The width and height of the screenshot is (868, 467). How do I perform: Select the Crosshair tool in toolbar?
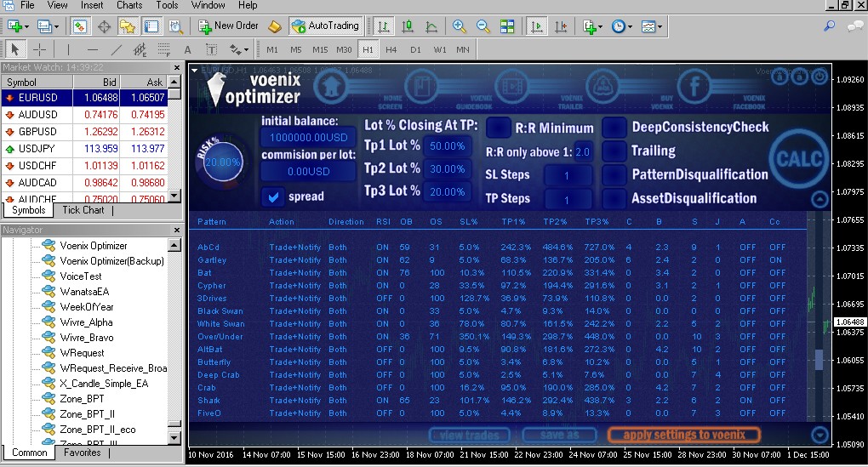pos(40,49)
